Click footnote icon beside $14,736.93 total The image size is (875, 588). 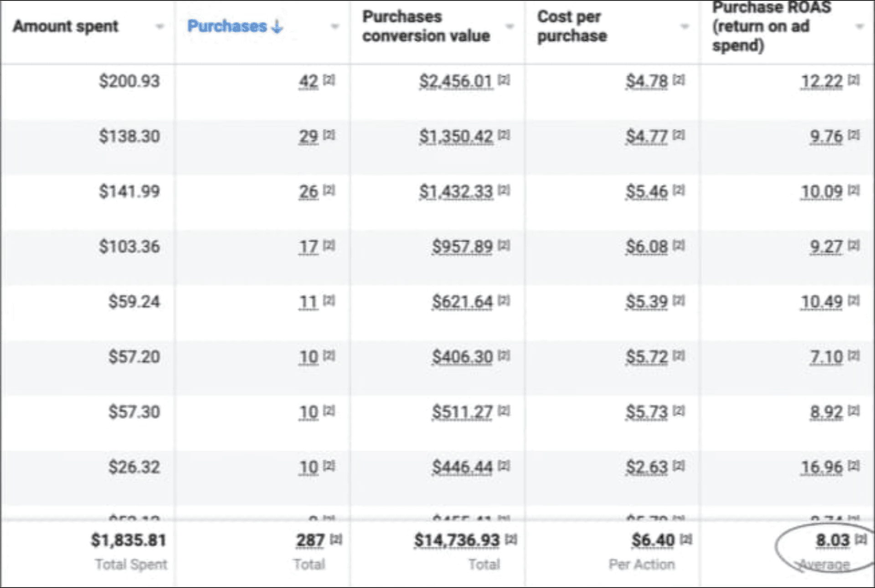tap(511, 539)
